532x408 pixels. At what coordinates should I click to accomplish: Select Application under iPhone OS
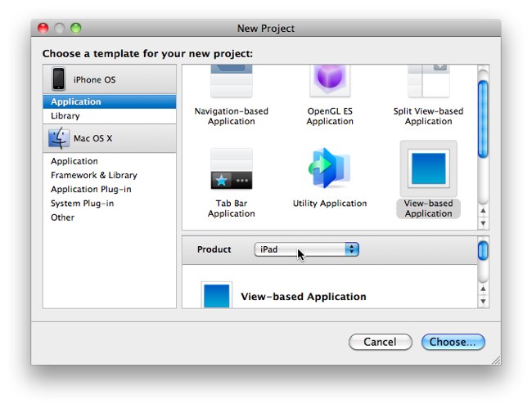tap(109, 101)
